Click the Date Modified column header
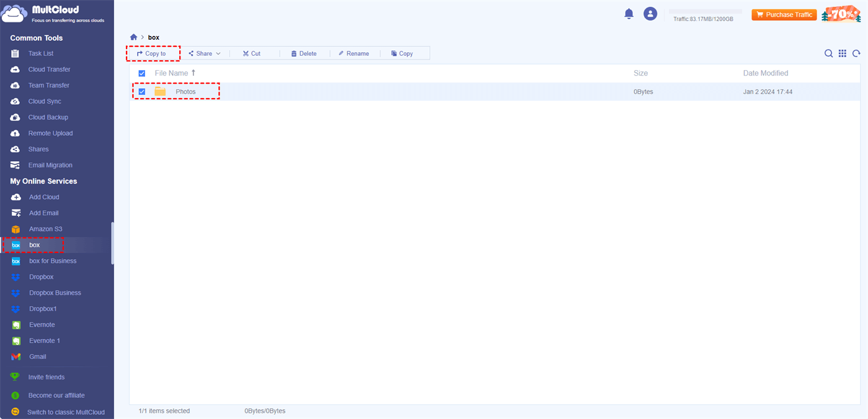The width and height of the screenshot is (868, 419). click(x=766, y=73)
